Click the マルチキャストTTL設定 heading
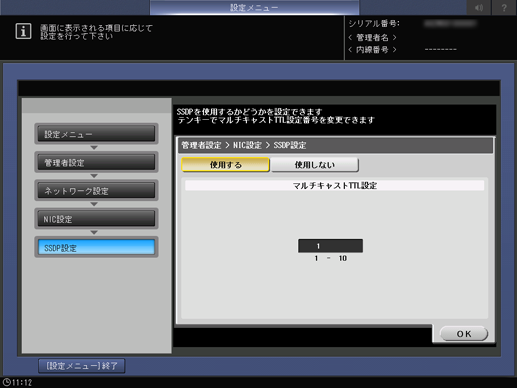 pos(335,185)
